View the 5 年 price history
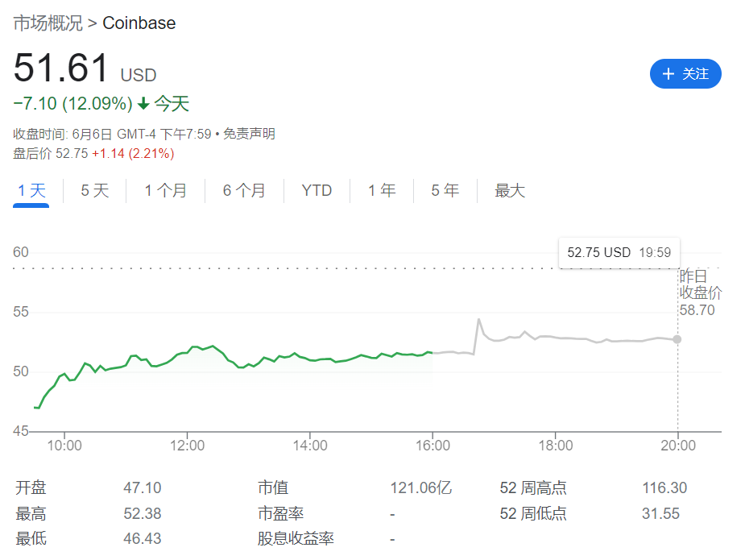745x560 pixels. (x=445, y=191)
